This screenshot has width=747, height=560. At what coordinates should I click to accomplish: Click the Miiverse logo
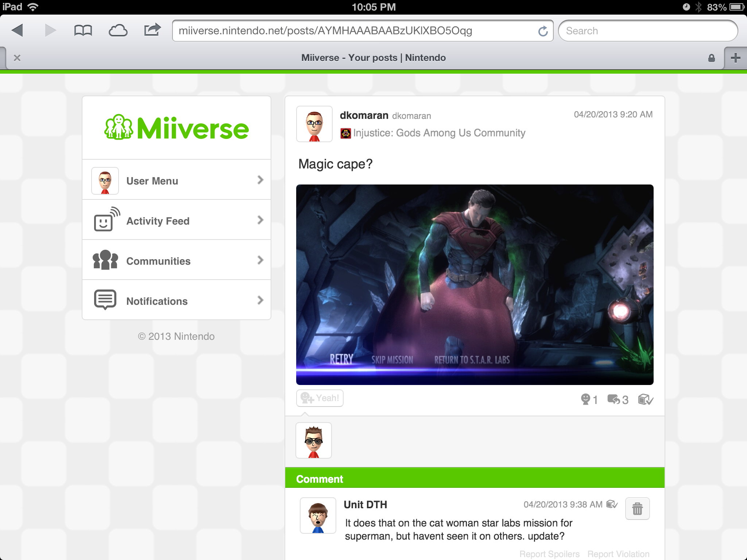click(x=177, y=128)
